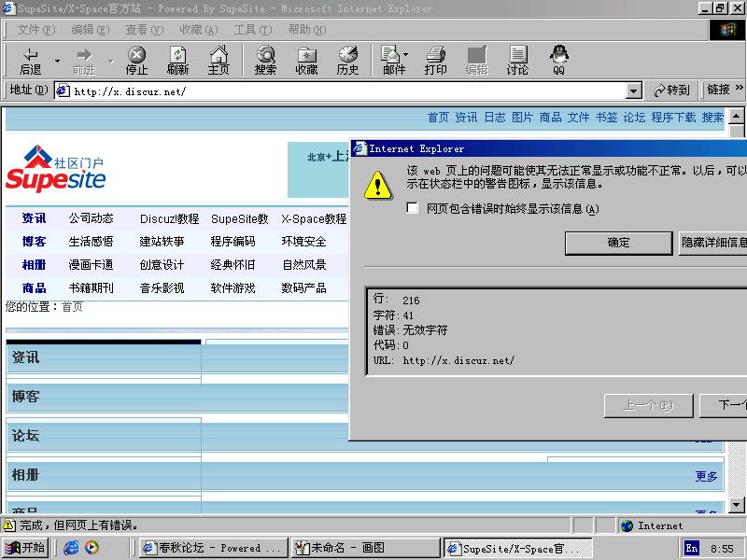Click the 邮件 mail toolbar button
747x560 pixels.
[391, 61]
